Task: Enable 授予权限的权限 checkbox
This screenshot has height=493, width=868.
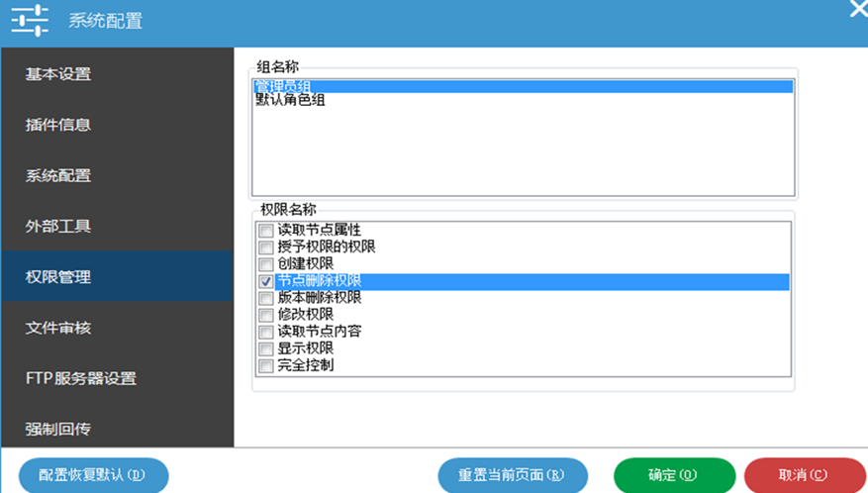Action: click(265, 247)
